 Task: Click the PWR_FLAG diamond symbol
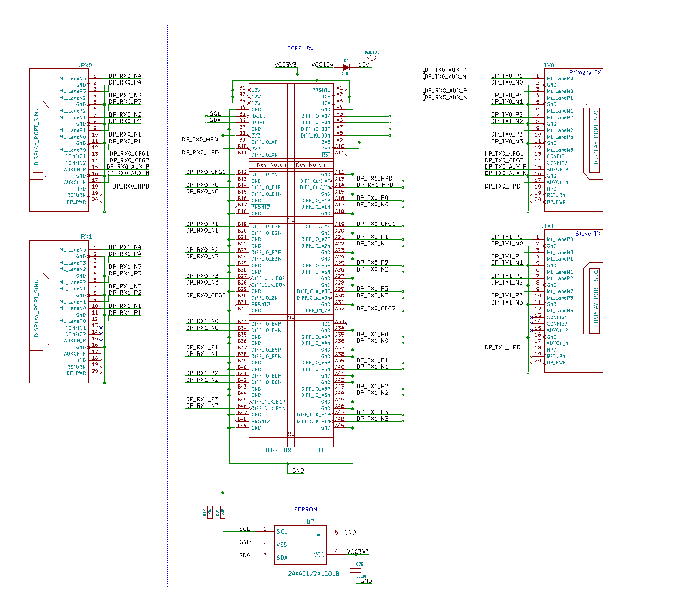click(372, 58)
